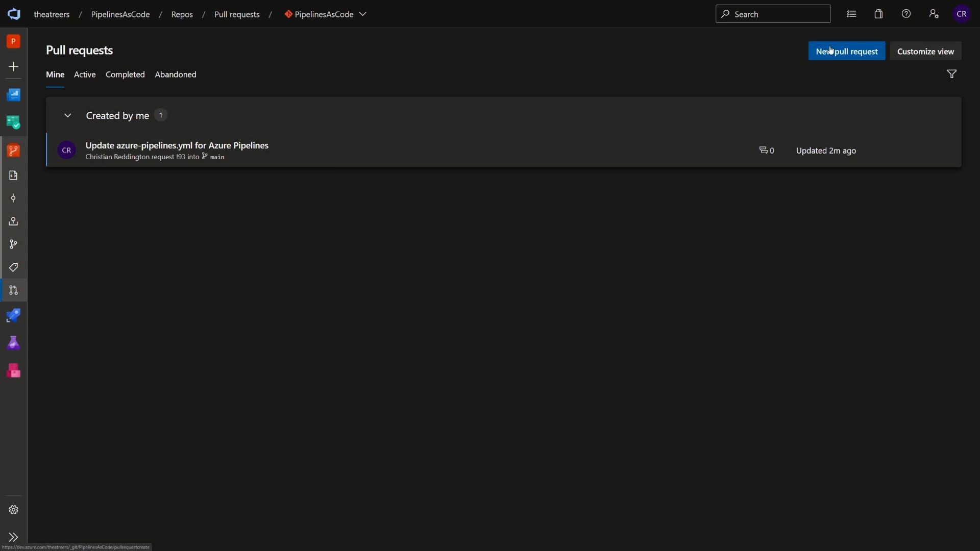Screen dimensions: 980x551
Task: Select the Artifacts packages icon
Action: [13, 371]
